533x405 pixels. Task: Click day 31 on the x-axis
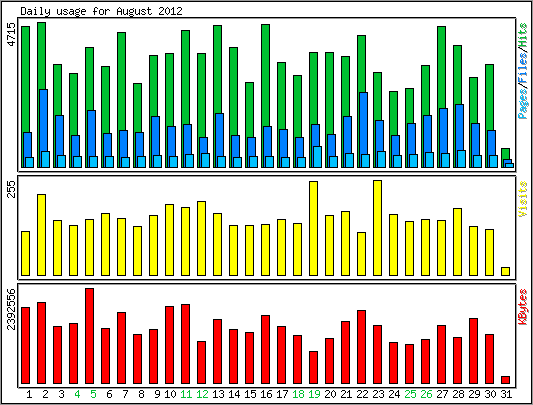click(506, 394)
